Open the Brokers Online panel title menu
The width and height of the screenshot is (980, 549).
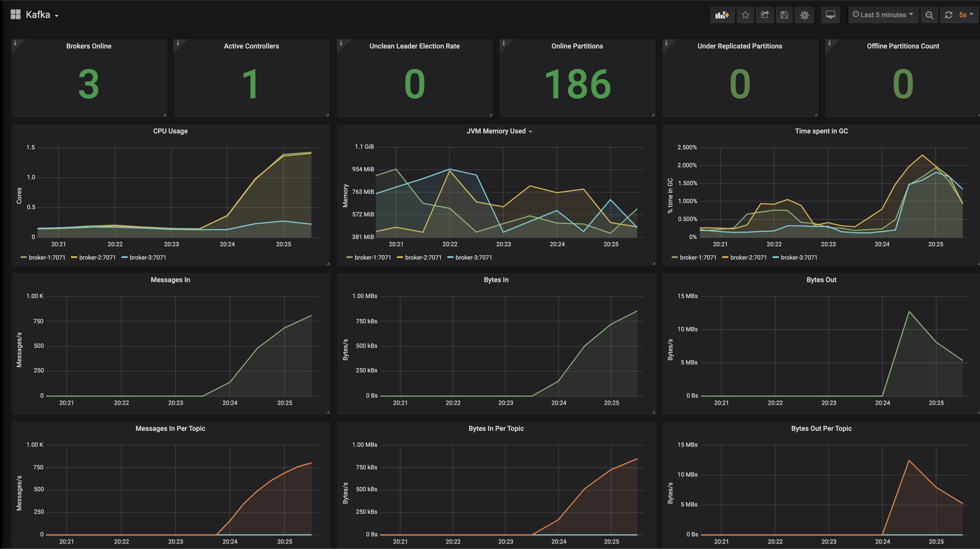click(89, 46)
